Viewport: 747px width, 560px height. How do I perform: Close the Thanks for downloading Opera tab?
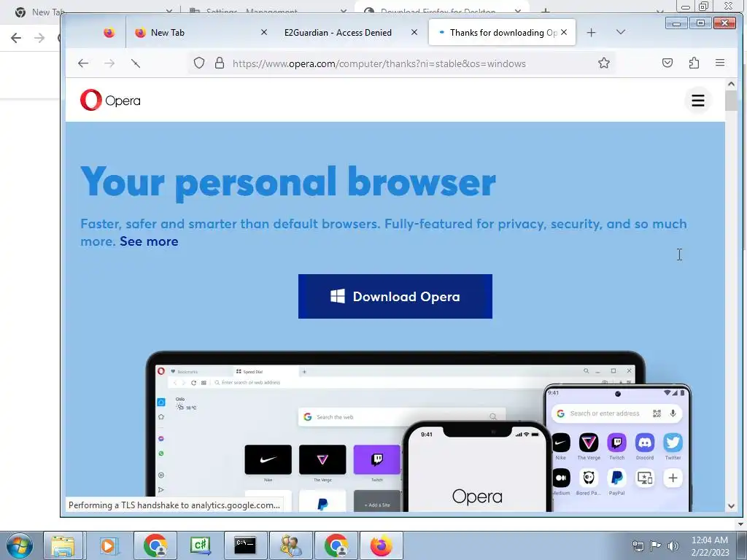[x=564, y=32]
